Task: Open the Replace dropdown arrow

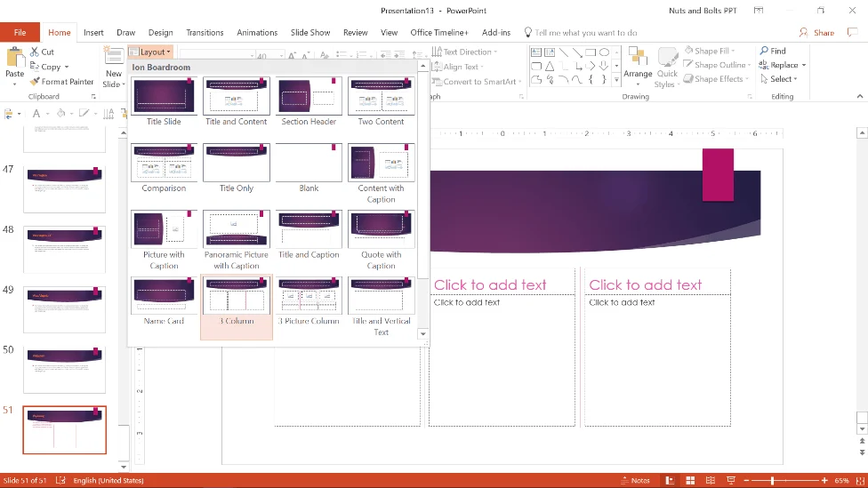Action: click(x=803, y=65)
